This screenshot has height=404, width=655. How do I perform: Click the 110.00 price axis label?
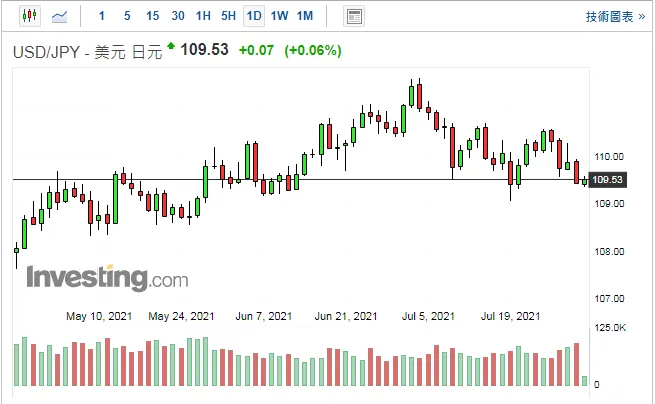tap(609, 157)
